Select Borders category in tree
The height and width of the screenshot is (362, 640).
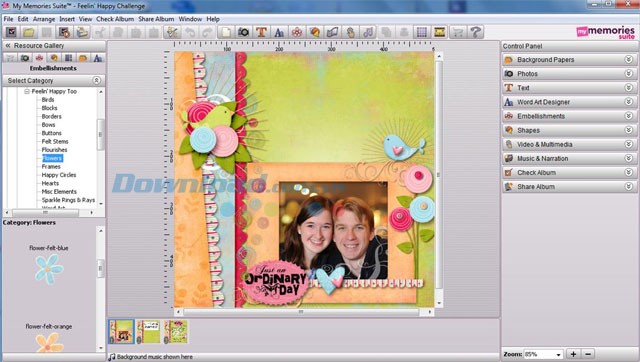point(51,116)
